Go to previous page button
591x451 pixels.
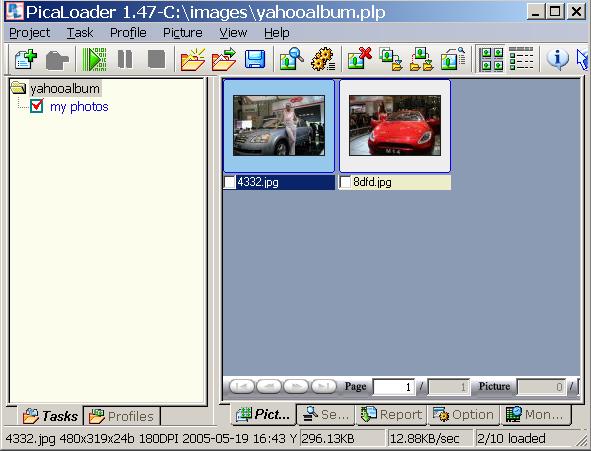pos(269,387)
